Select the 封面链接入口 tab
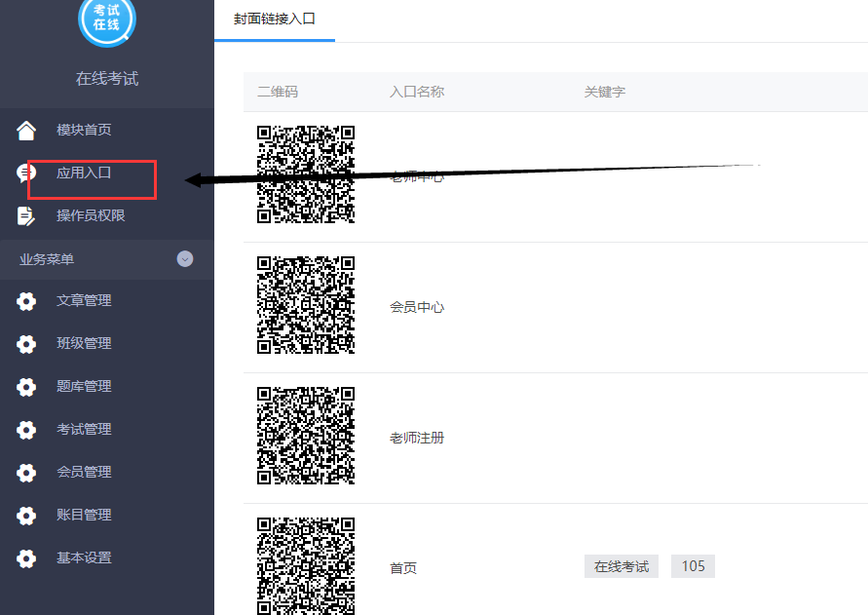Screen dimensions: 868x615 (275, 19)
